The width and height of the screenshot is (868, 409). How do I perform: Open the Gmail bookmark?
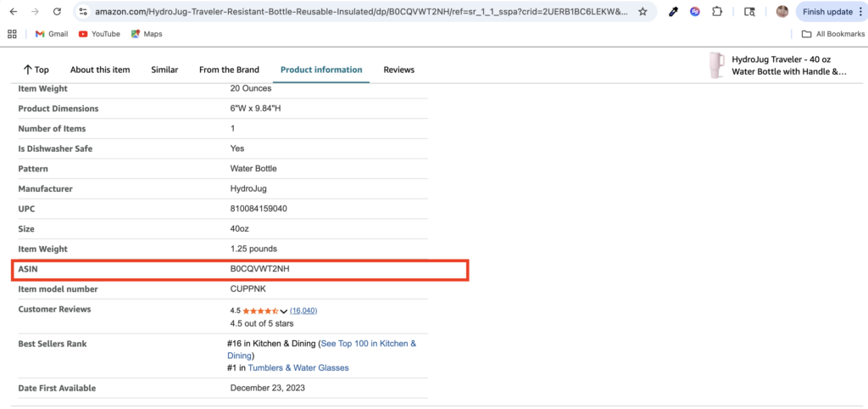51,34
